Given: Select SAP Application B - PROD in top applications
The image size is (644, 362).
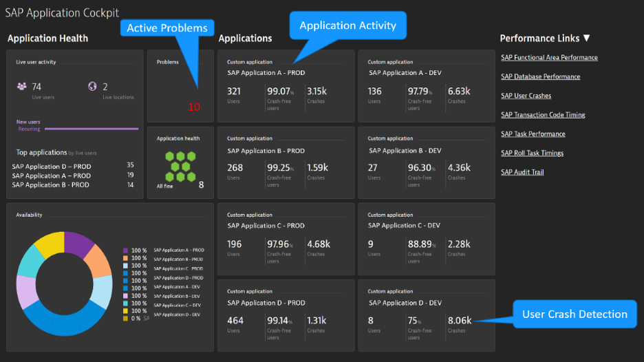Looking at the screenshot, I should click(50, 185).
